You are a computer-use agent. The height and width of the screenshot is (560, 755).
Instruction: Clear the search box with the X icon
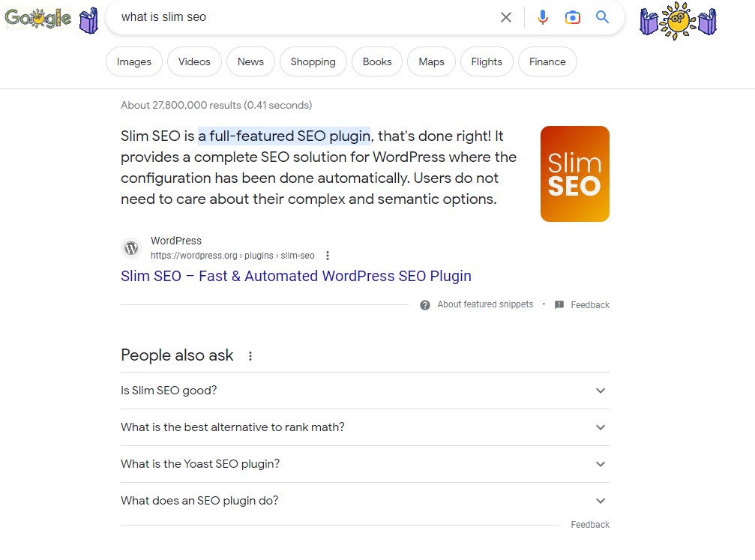pos(505,17)
